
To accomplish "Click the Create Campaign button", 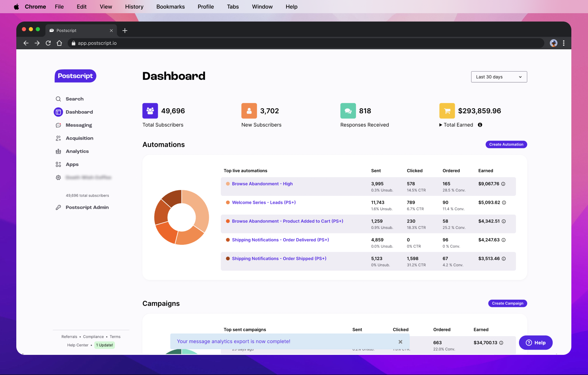I will (x=508, y=303).
